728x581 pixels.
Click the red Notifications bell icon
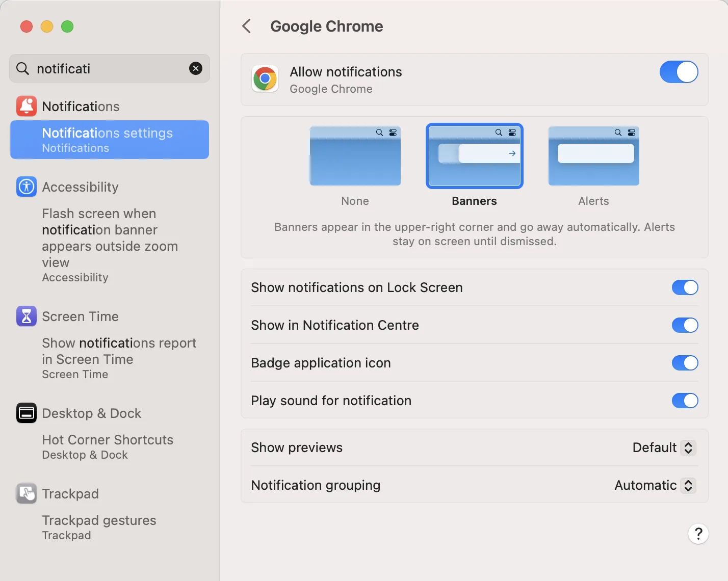(x=27, y=106)
